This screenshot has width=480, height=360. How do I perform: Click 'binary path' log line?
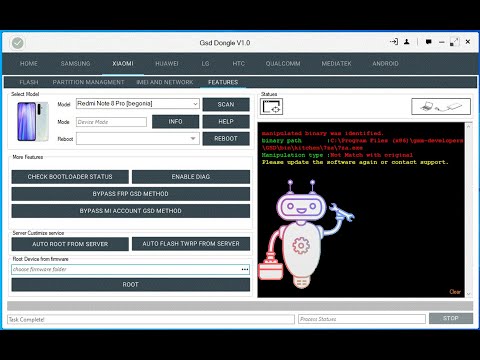pyautogui.click(x=362, y=144)
